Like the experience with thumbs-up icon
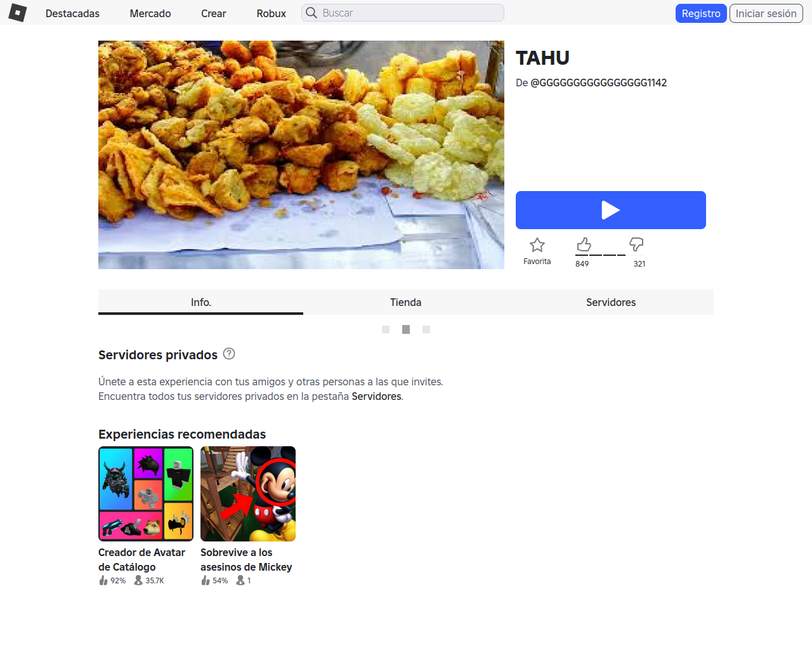Viewport: 812px width, 650px height. pos(584,244)
